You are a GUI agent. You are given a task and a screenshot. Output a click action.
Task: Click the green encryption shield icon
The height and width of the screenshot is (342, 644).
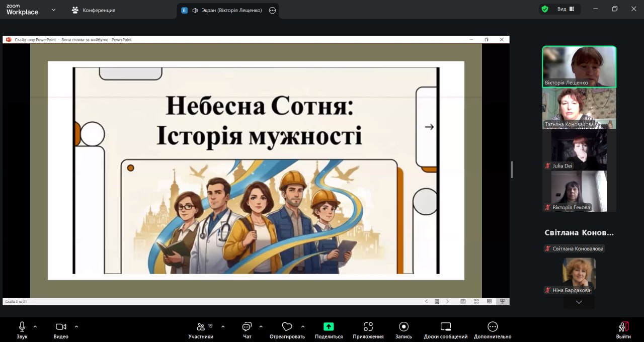[x=544, y=9]
